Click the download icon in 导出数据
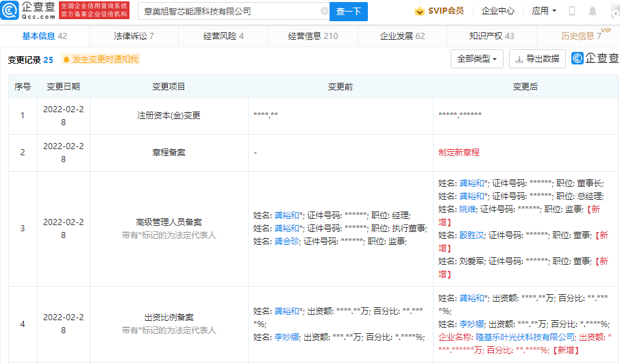 pos(519,60)
